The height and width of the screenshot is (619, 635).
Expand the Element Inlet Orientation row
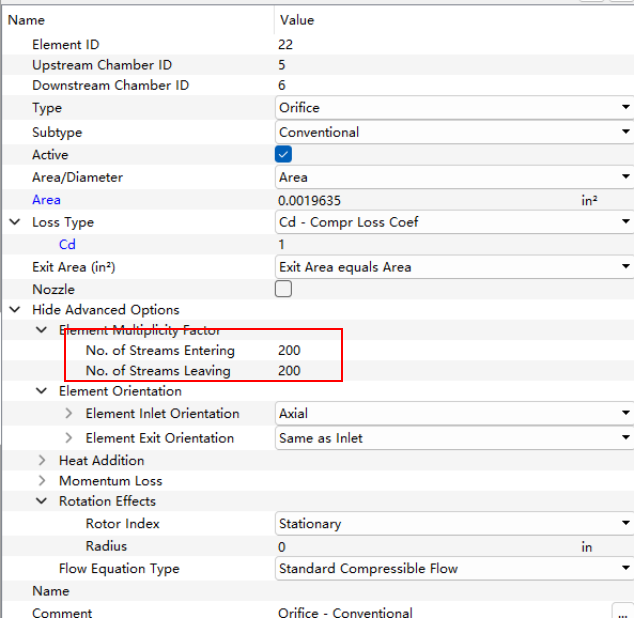(68, 413)
